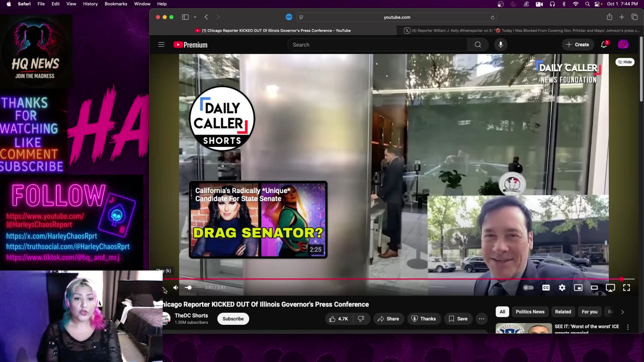644x362 pixels.
Task: Switch to the X Reporter William J. Kelly tab
Action: click(521, 31)
